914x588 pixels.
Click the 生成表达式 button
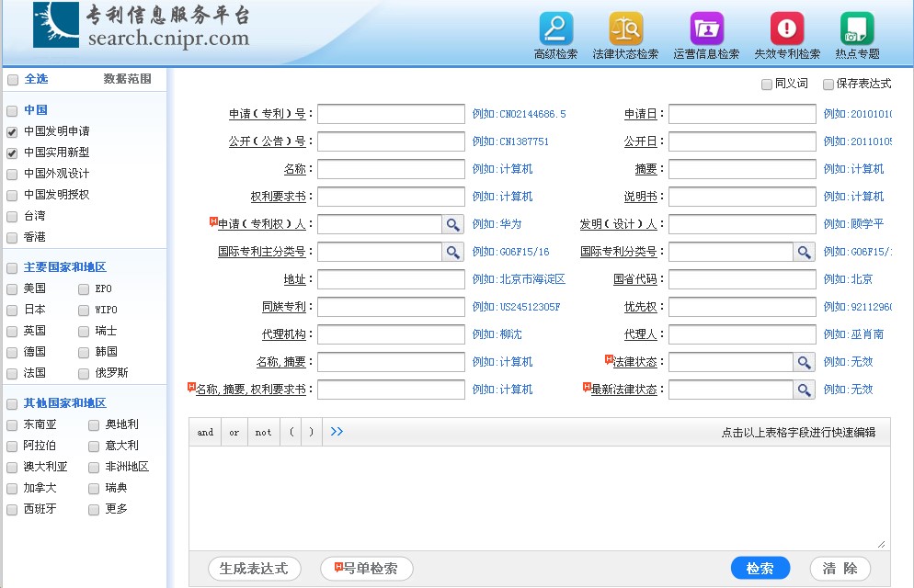click(x=254, y=569)
